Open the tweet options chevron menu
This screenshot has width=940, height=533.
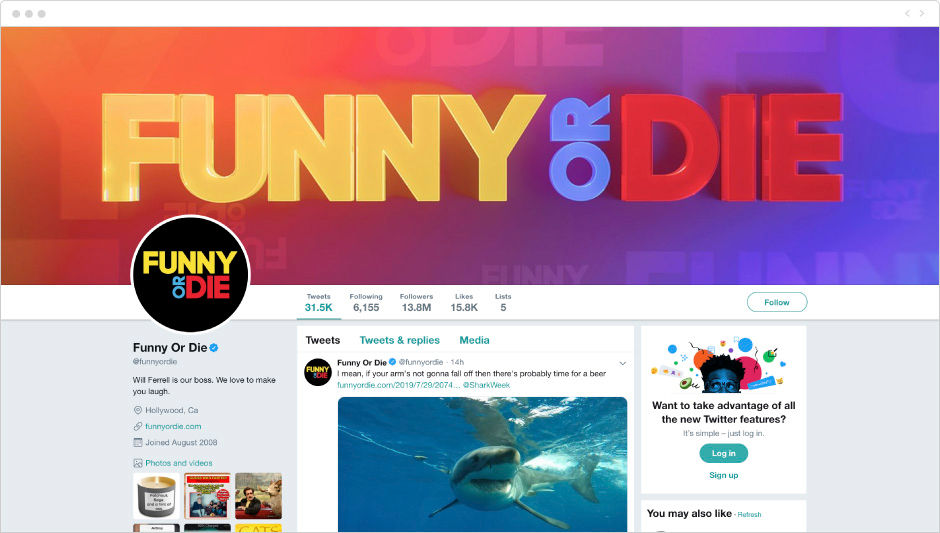click(x=623, y=363)
